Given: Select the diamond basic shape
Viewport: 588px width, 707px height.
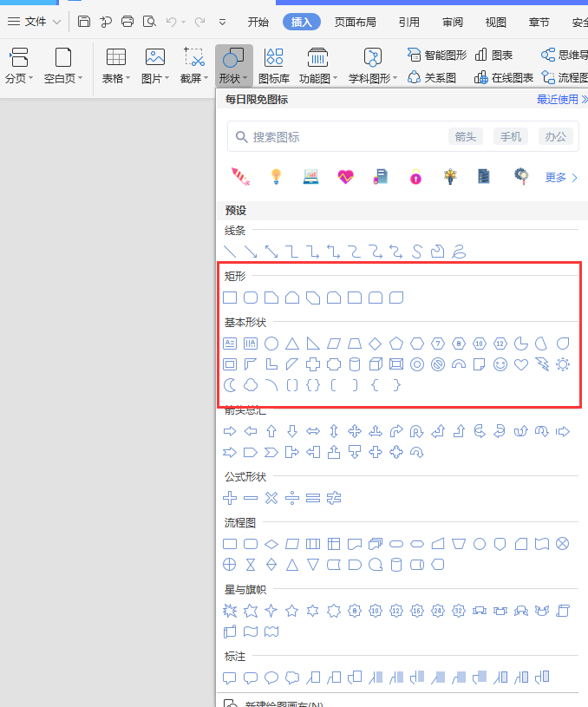Looking at the screenshot, I should tap(376, 344).
